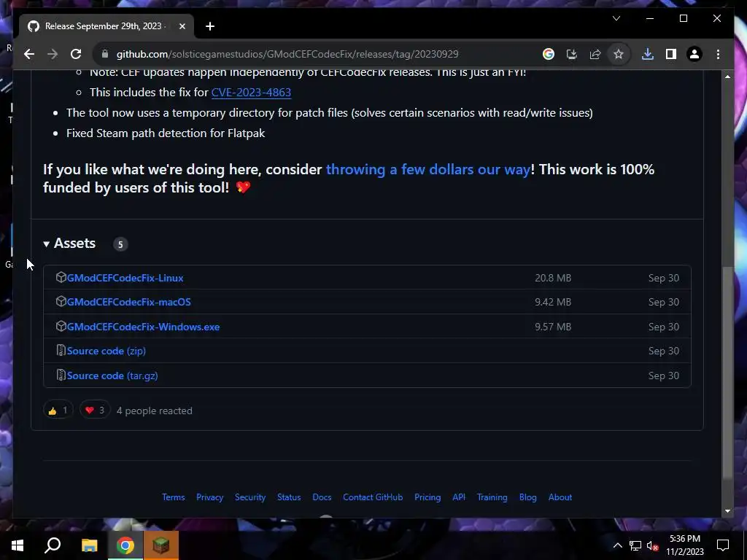747x560 pixels.
Task: Click the page scrollbar up arrow
Action: (727, 76)
